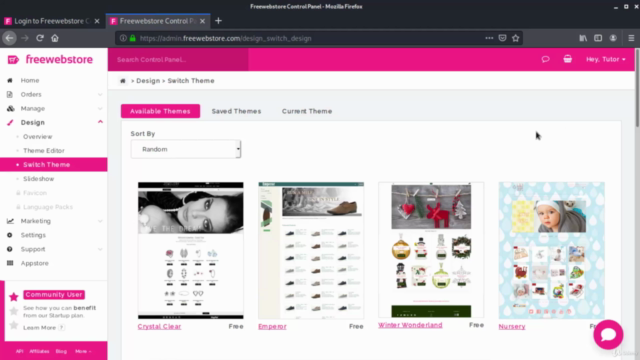The image size is (640, 360).
Task: Collapse the Design menu chevron
Action: [100, 122]
